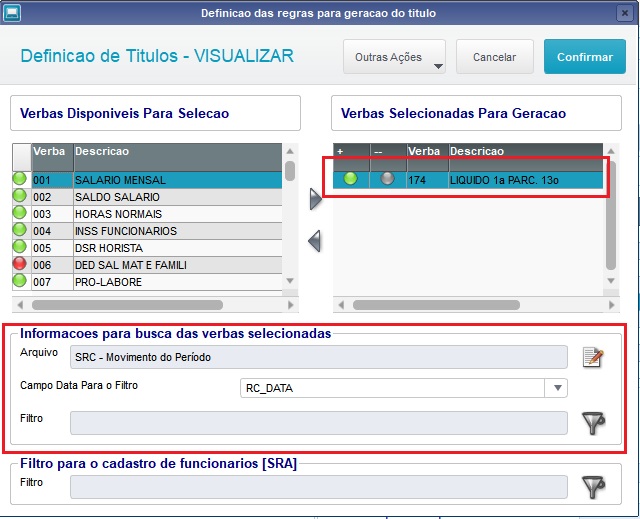Click the plus column header in selected verbas
The height and width of the screenshot is (519, 640).
[x=351, y=157]
